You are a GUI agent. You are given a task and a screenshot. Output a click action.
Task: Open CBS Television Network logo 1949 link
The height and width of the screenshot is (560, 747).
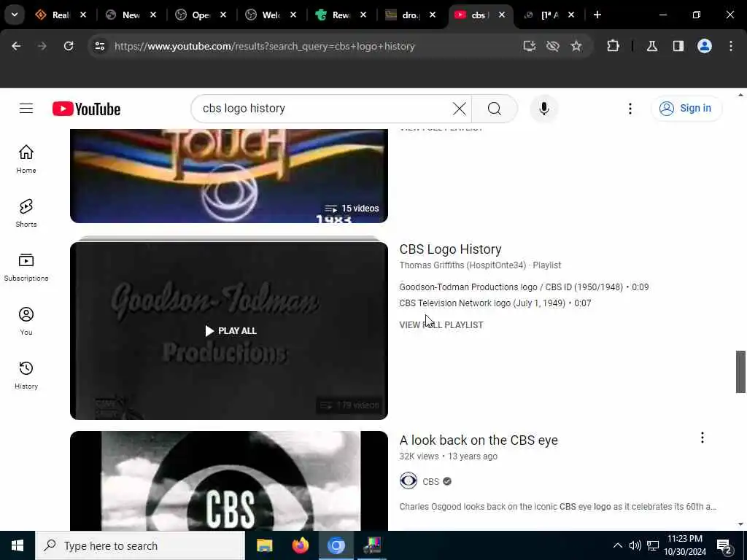click(x=495, y=303)
